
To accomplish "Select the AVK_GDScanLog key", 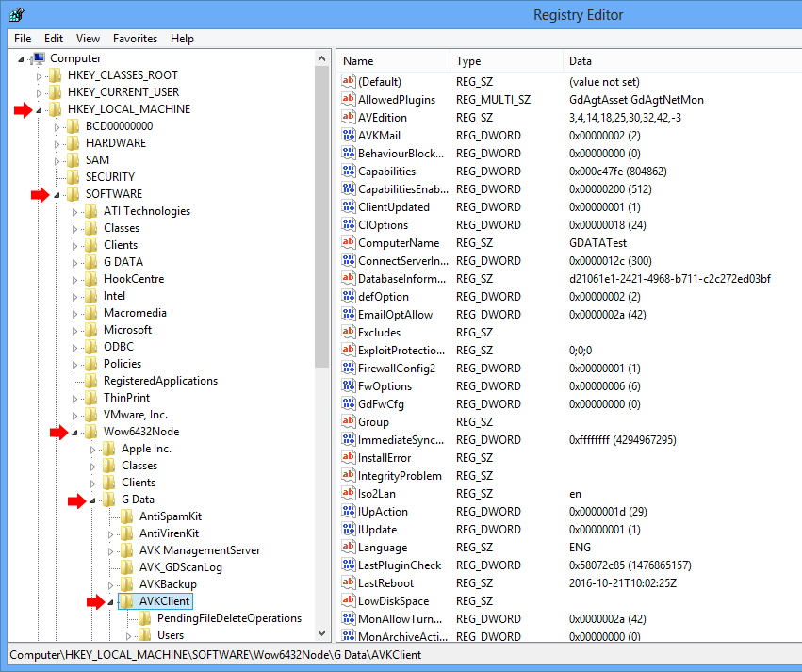I will point(181,567).
